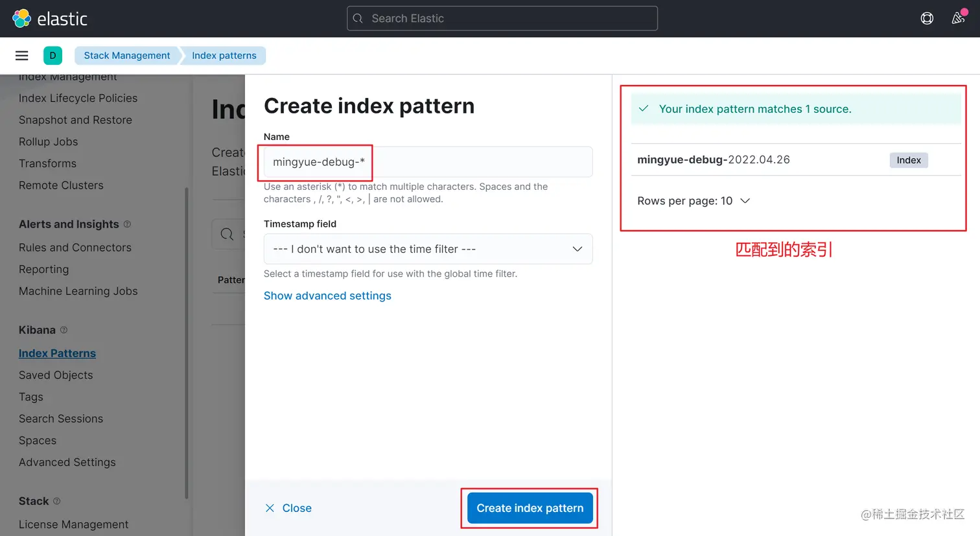Click the index pattern Name field

428,162
